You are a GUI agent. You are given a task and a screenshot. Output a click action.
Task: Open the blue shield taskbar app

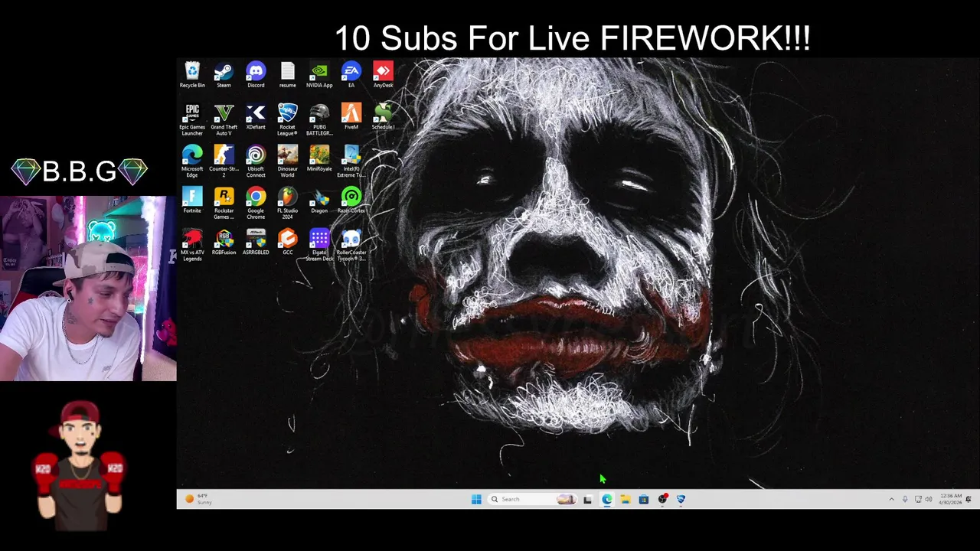681,499
